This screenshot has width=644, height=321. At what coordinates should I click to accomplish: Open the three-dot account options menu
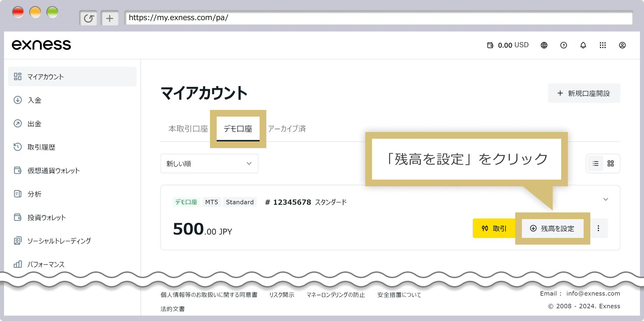pyautogui.click(x=598, y=228)
